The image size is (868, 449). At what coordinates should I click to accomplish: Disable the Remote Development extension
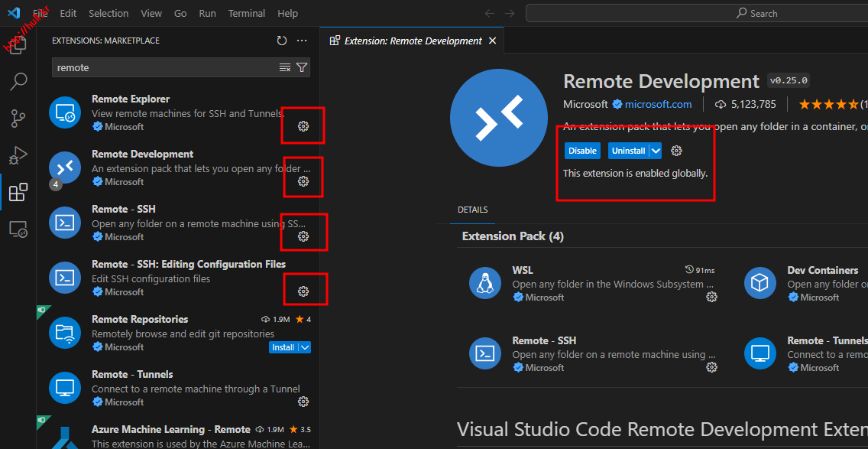click(582, 151)
